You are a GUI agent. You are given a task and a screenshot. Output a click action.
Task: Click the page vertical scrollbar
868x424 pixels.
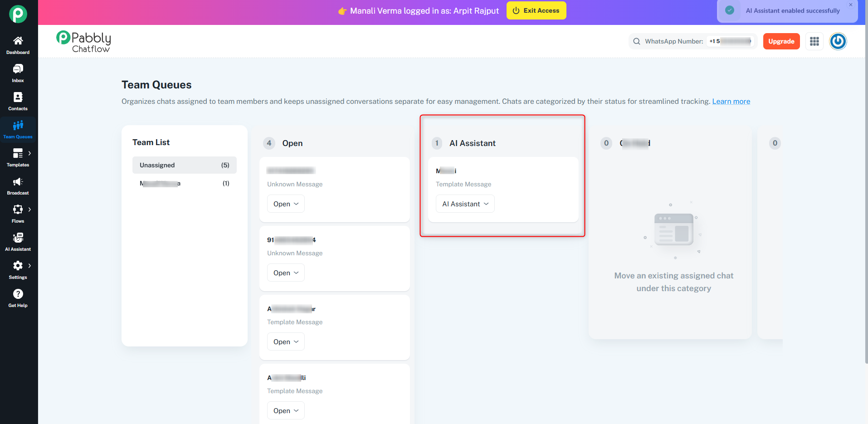[x=866, y=181]
